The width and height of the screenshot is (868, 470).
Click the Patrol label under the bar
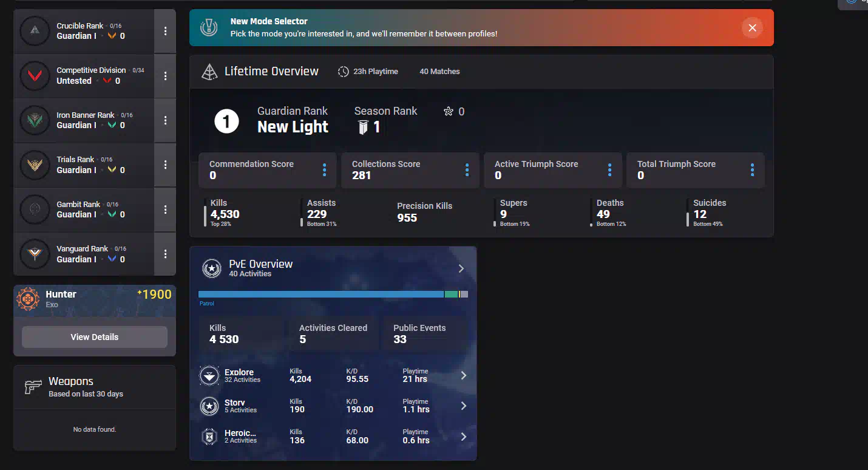[206, 303]
